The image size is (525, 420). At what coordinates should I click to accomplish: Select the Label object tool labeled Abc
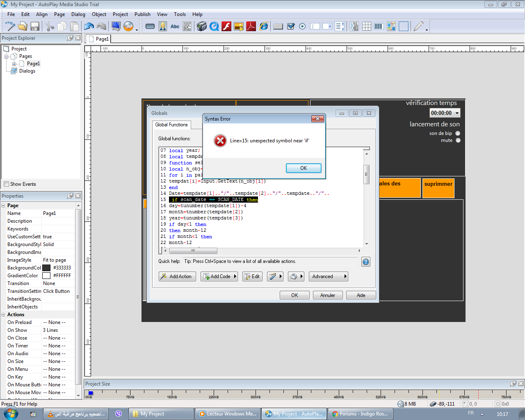point(175,26)
